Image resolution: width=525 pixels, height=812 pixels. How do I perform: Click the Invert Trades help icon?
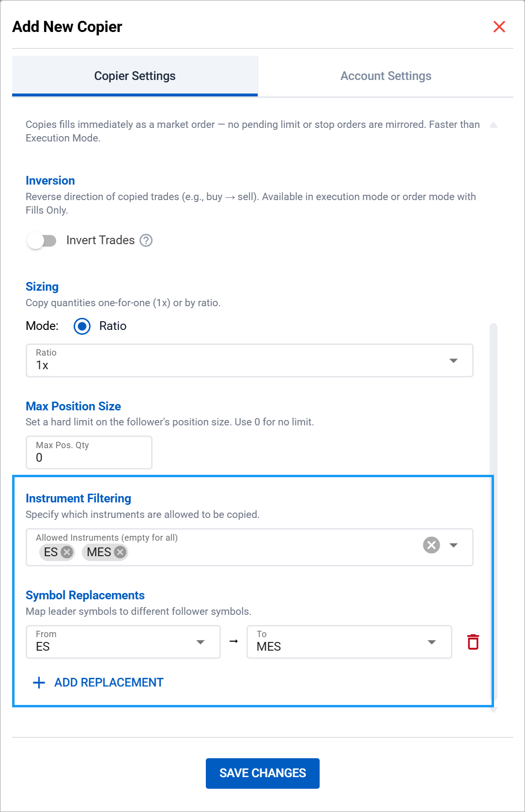(x=146, y=240)
